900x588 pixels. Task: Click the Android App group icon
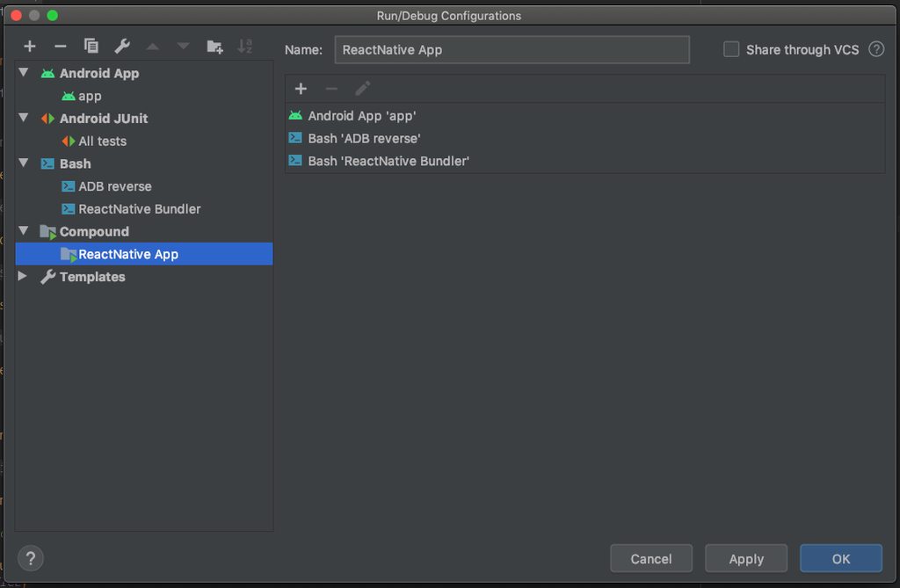pos(47,74)
